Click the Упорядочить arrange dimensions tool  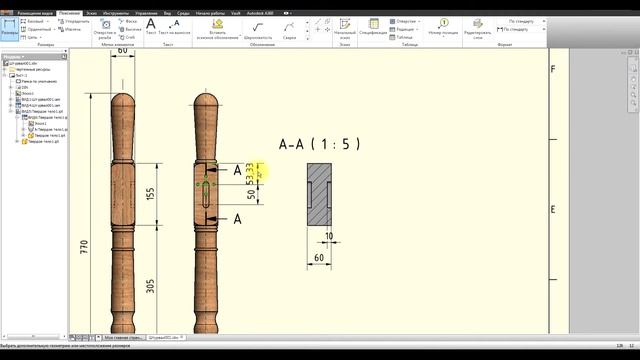tap(74, 21)
